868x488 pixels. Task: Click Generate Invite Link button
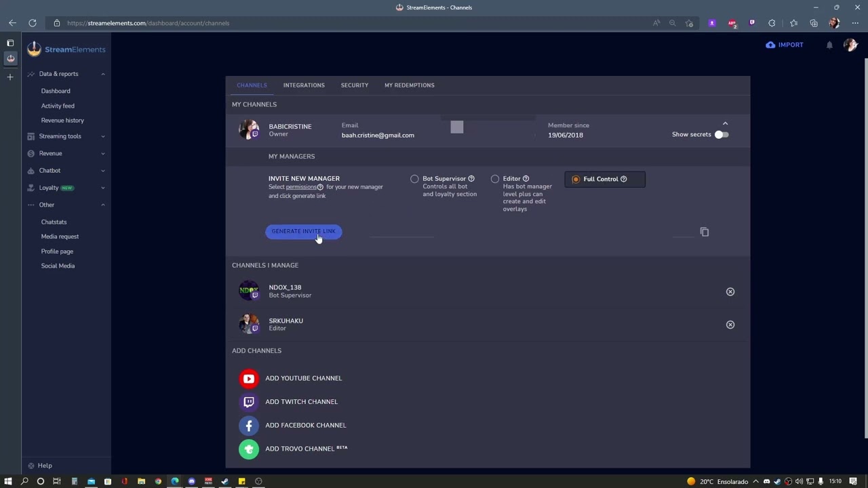[x=304, y=231]
